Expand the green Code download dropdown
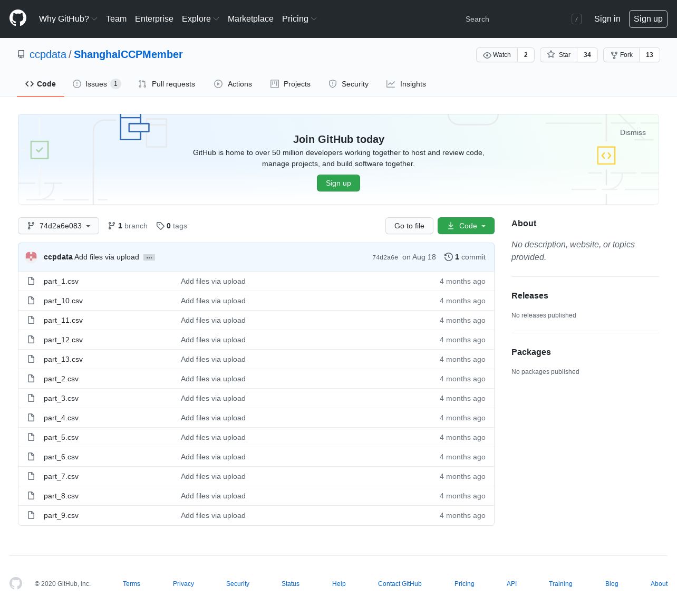 pyautogui.click(x=466, y=226)
